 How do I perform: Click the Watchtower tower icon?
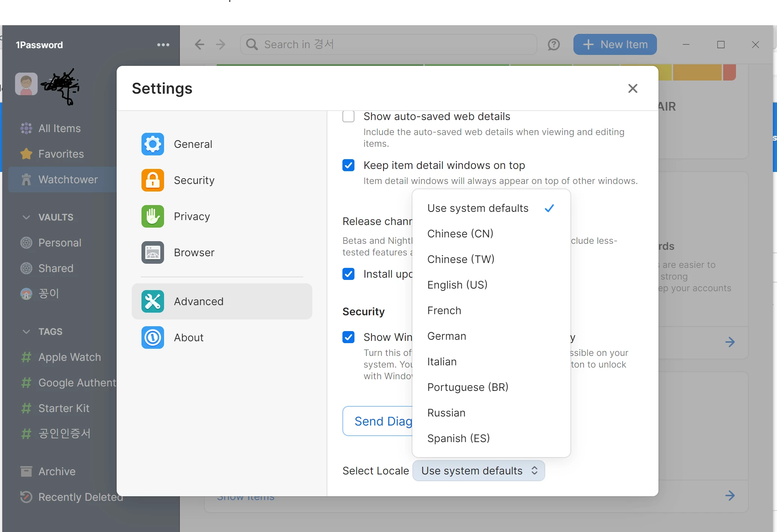[x=26, y=179]
